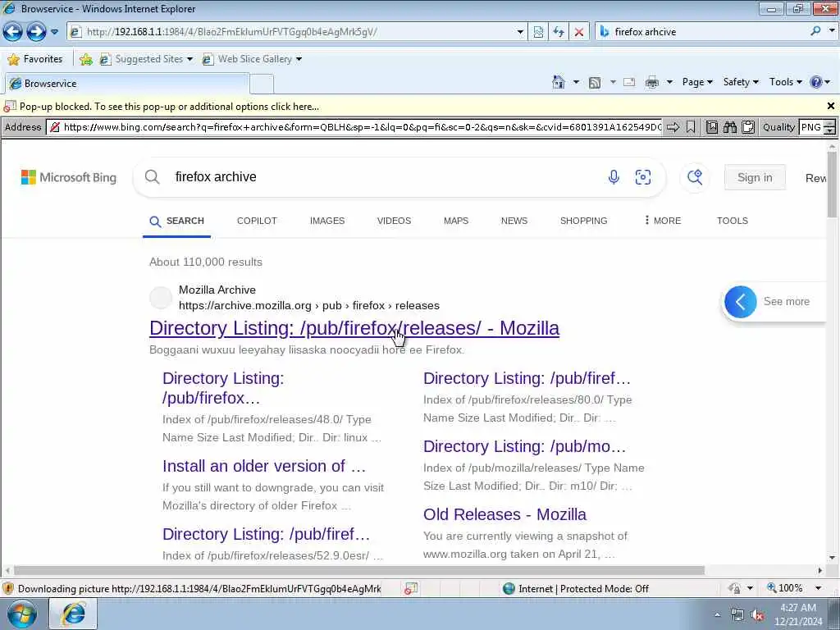The image size is (840, 630).
Task: Click the pop-up blocker icon in status bar
Action: [x=411, y=589]
